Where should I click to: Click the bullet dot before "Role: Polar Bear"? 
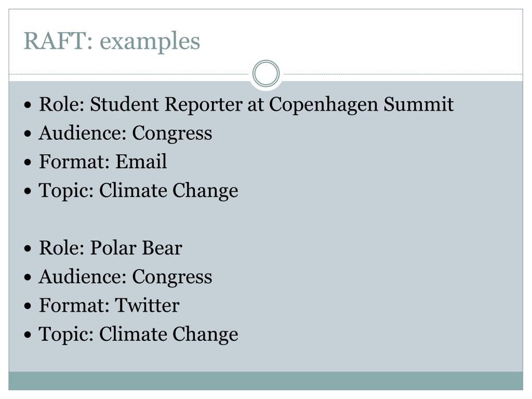point(28,248)
